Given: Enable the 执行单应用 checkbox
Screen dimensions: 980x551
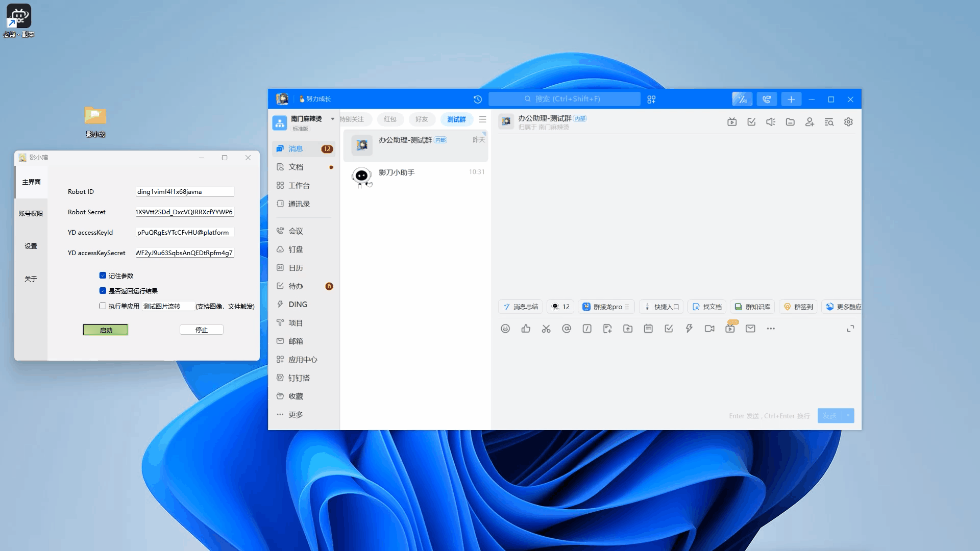Looking at the screenshot, I should click(x=103, y=306).
